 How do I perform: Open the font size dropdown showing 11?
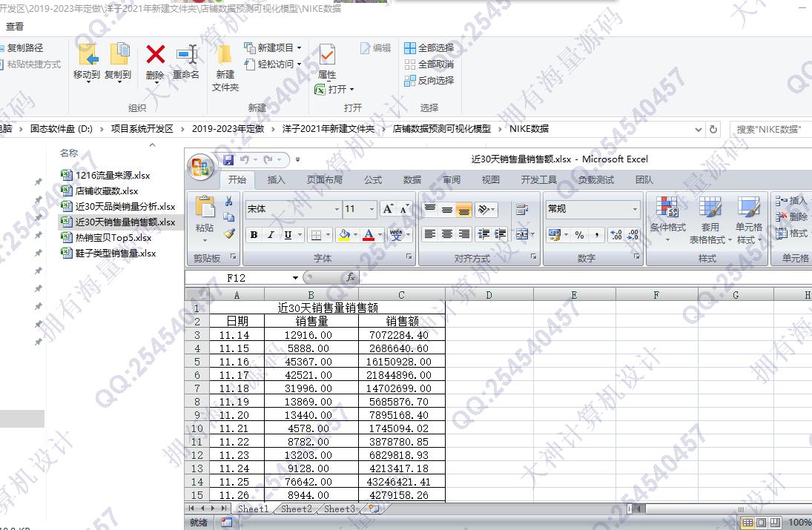[x=372, y=209]
